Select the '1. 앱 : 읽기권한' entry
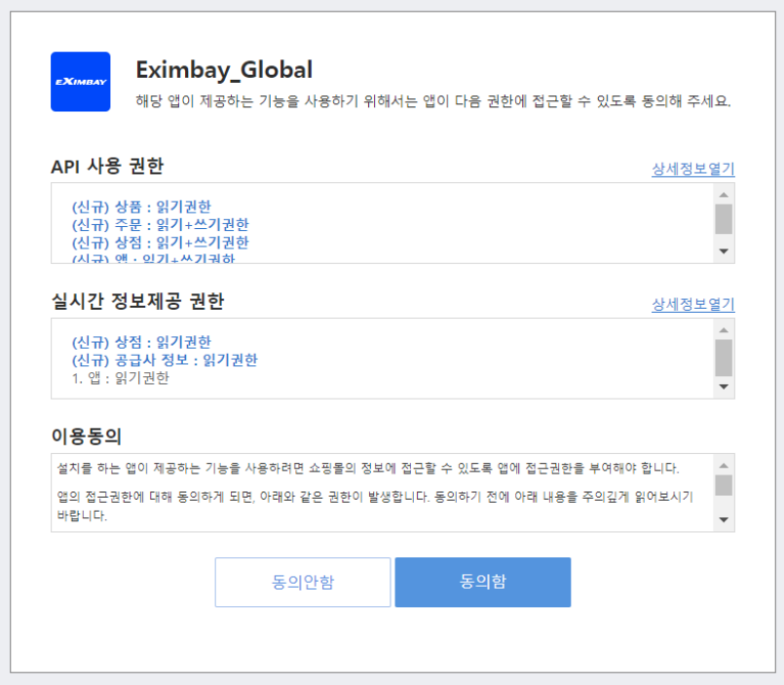Viewport: 784px width, 685px height. pos(121,378)
